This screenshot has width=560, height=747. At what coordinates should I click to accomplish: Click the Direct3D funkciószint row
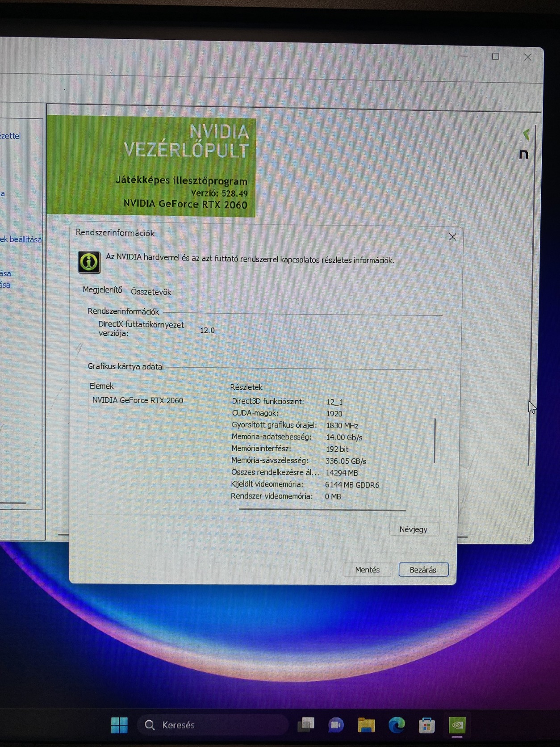[x=287, y=402]
